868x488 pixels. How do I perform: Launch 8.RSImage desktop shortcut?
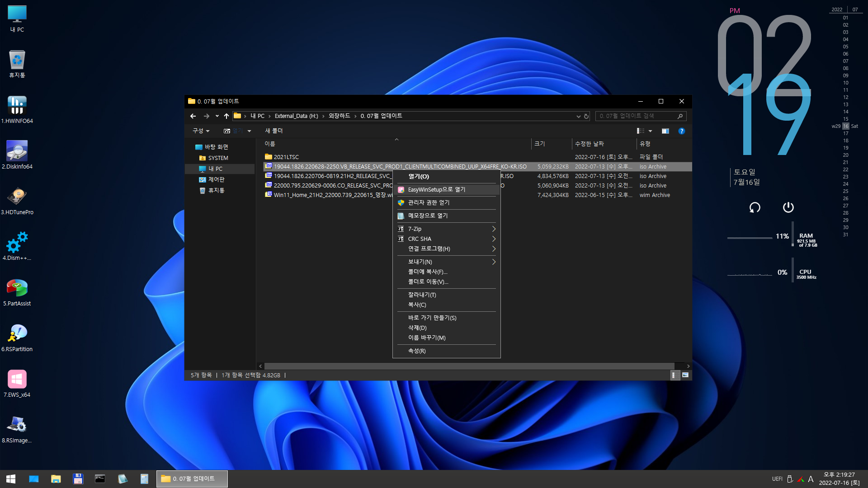coord(17,429)
